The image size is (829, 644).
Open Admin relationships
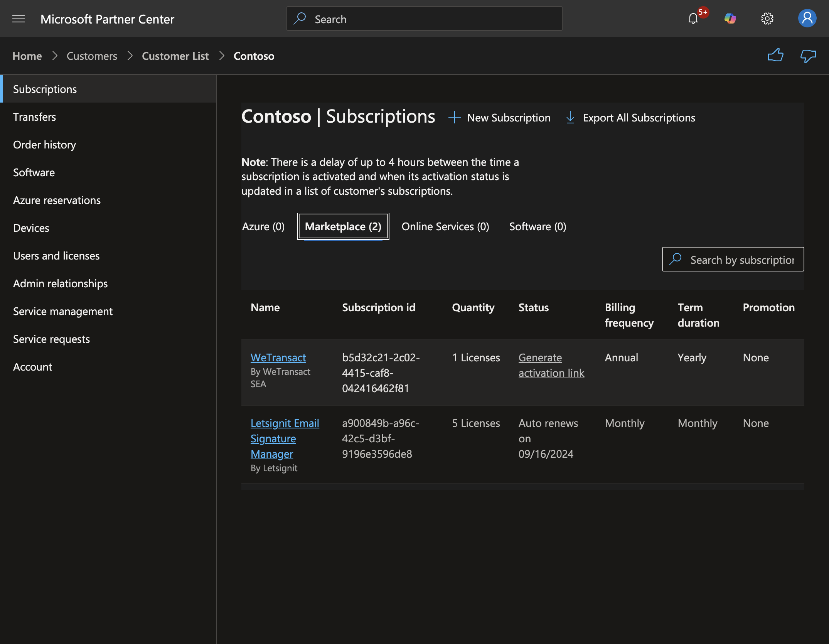(108, 283)
